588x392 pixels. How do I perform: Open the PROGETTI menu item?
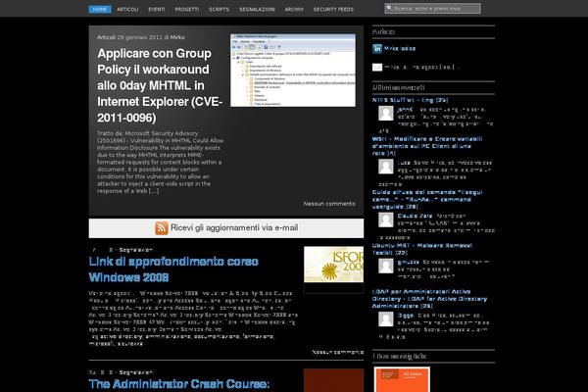(187, 9)
